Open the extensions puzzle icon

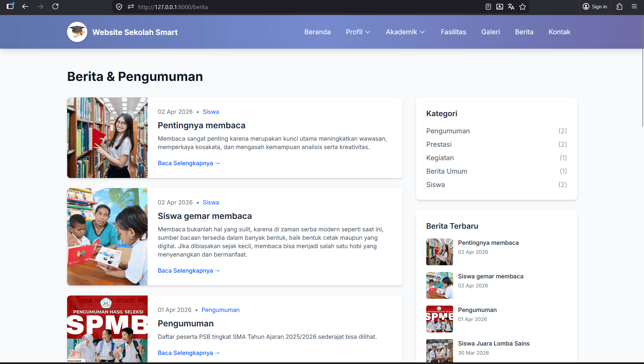click(620, 7)
